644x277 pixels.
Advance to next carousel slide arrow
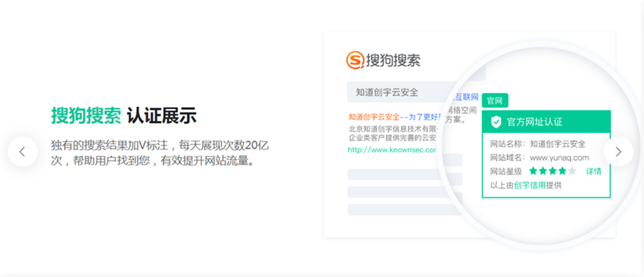[618, 152]
